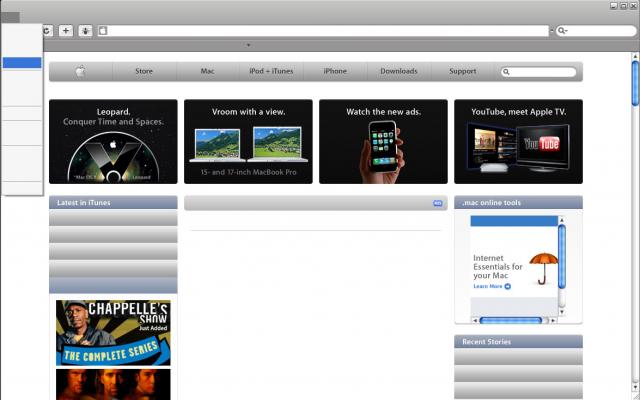
Task: Click the main page vertical scrollbar thumb
Action: pyautogui.click(x=635, y=84)
